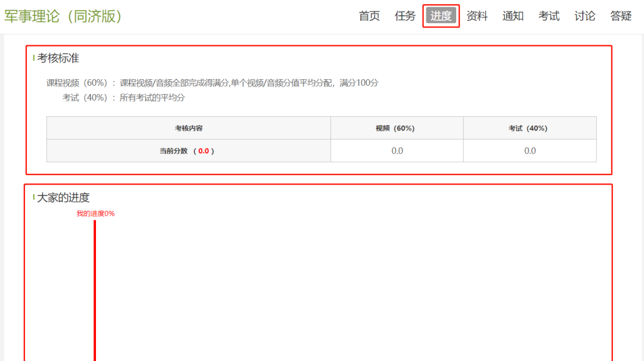Viewport: 644px width, 361px height.
Task: Click the course title 军事理论（同济版）
Action: click(64, 16)
